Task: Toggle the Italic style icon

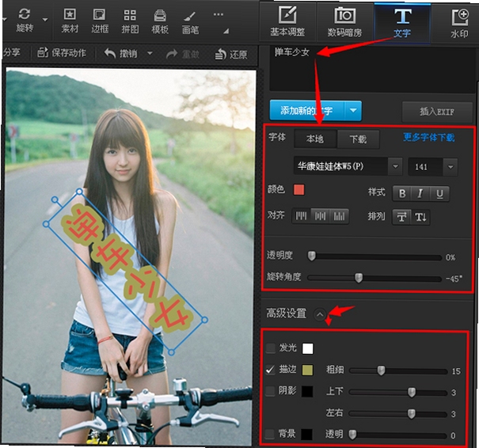Action: coord(420,194)
